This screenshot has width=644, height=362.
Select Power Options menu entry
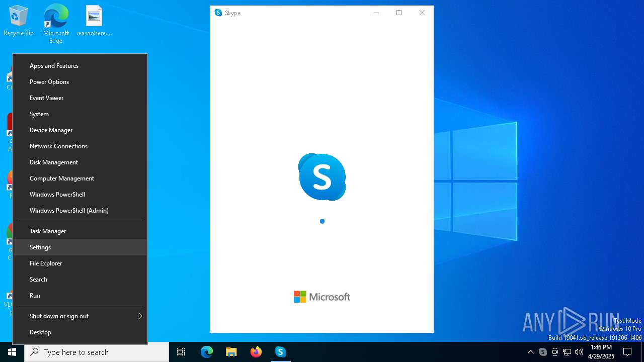pos(80,82)
